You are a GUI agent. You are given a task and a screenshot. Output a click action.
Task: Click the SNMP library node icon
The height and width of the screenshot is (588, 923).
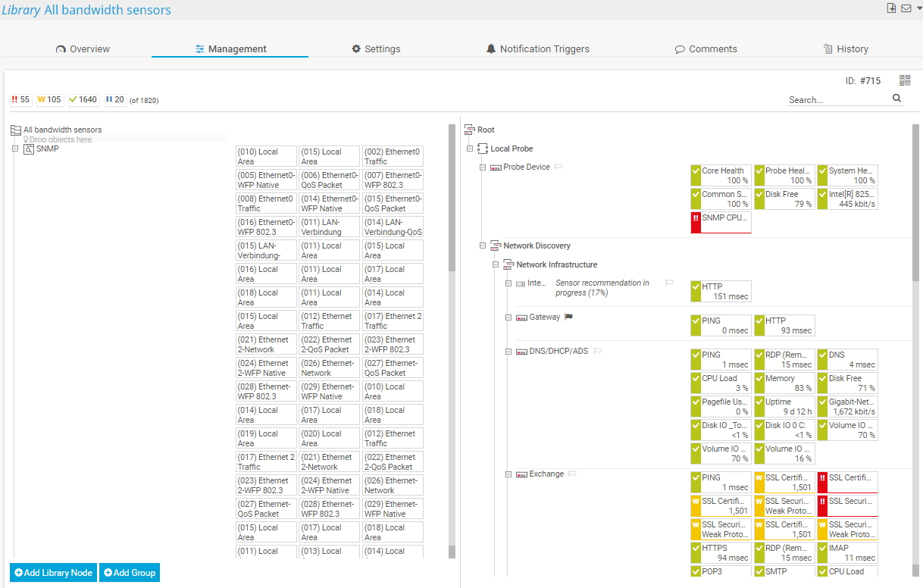coord(29,149)
